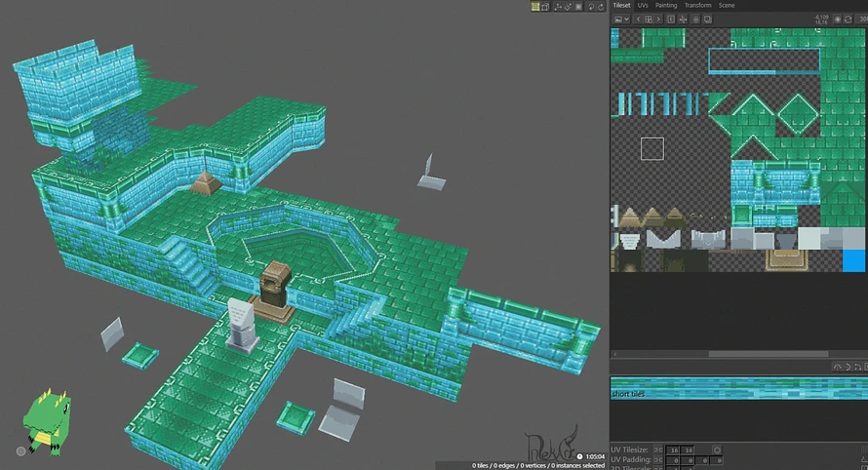Open the Transform tab
The image size is (868, 470).
coord(698,6)
